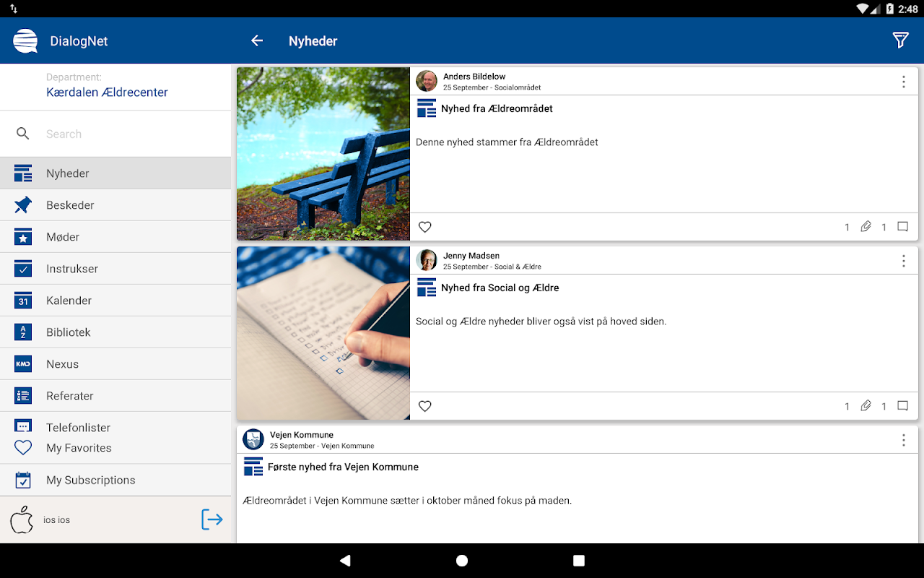This screenshot has width=924, height=578.
Task: Like the Nyhed fra Ældreområdet post
Action: pos(425,227)
